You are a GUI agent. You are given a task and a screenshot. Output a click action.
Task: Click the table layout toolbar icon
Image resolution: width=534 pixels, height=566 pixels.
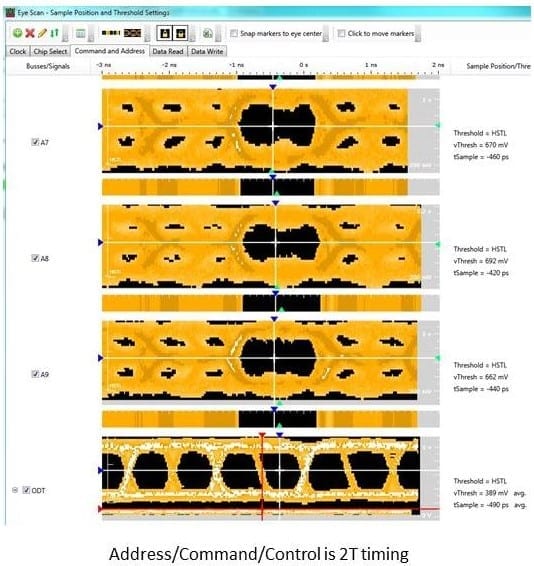click(x=81, y=33)
